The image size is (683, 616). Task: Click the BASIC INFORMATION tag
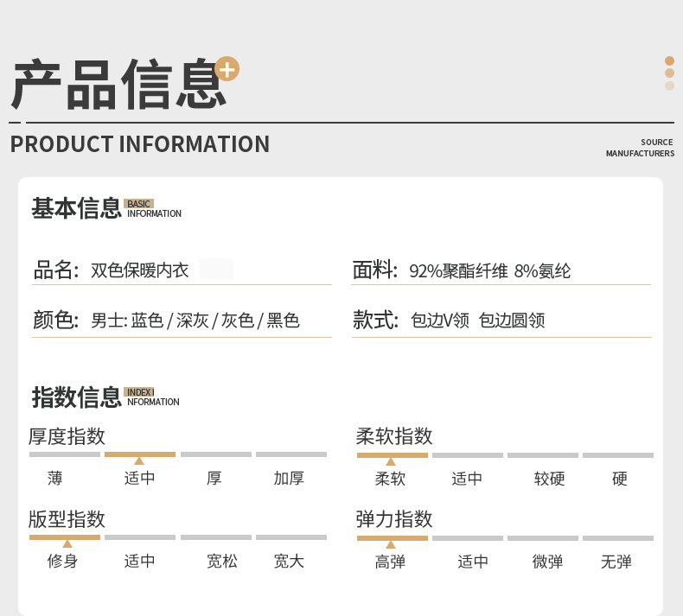click(154, 208)
